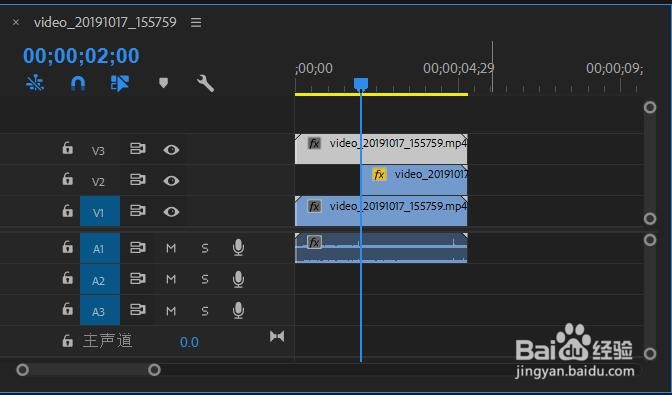The image size is (672, 395).
Task: Toggle A1 track targeting button
Action: pos(100,248)
